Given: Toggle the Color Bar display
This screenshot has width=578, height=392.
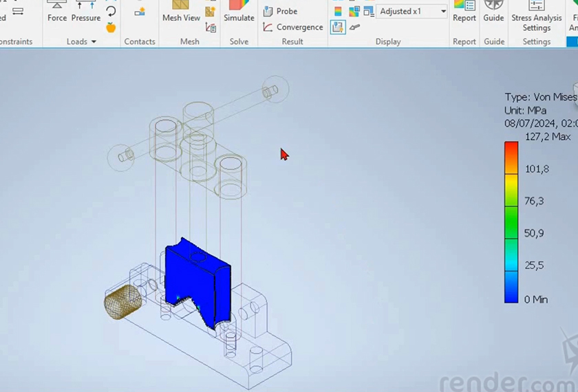Looking at the screenshot, I should [339, 12].
